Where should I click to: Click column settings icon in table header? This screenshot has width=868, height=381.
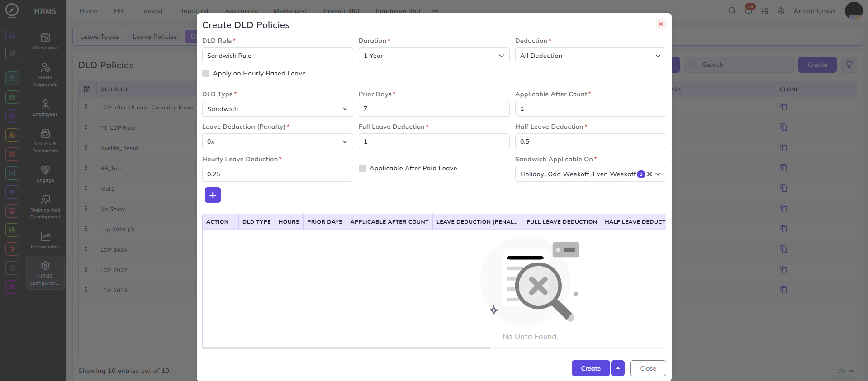coord(86,89)
